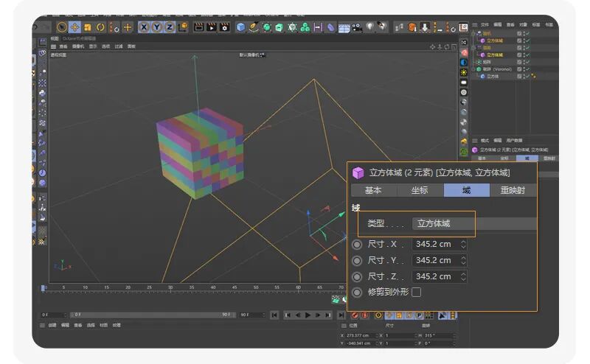590x364 pixels.
Task: Click the viewport pan navigation icon
Action: 432,47
